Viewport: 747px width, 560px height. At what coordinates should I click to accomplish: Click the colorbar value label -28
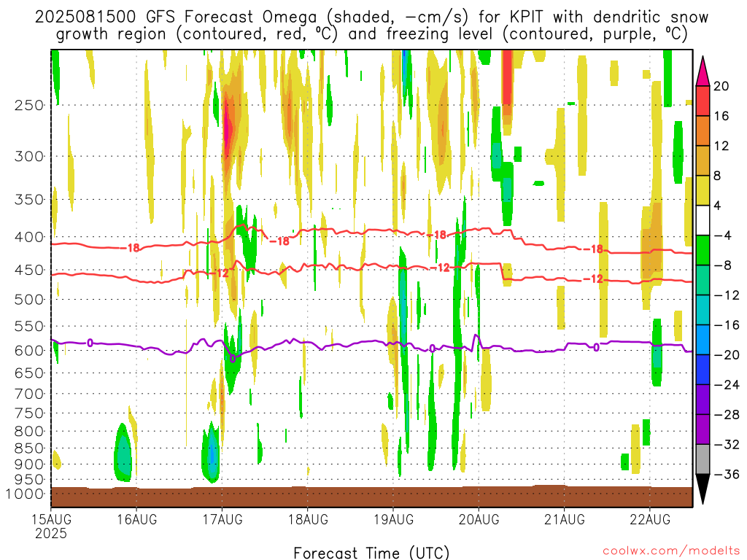coord(727,415)
